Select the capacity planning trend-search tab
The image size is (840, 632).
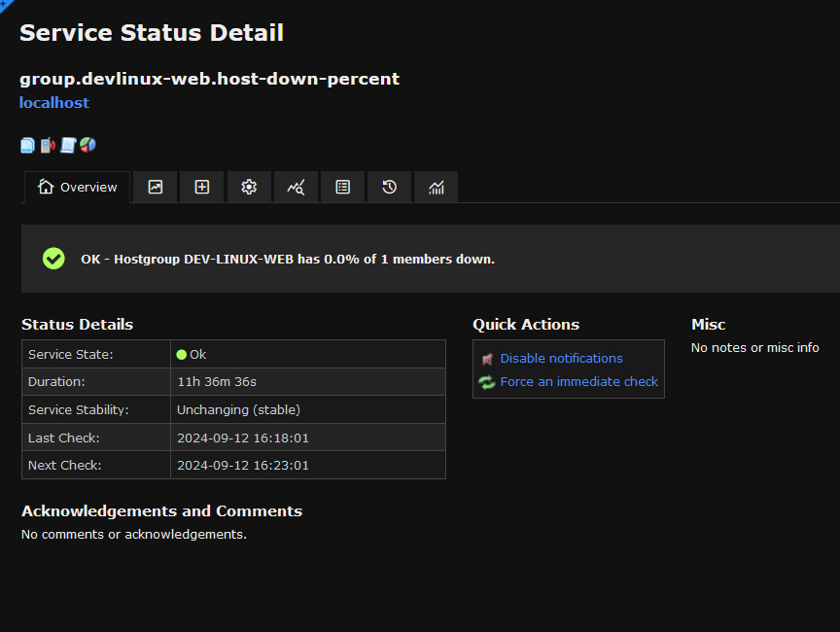(296, 187)
